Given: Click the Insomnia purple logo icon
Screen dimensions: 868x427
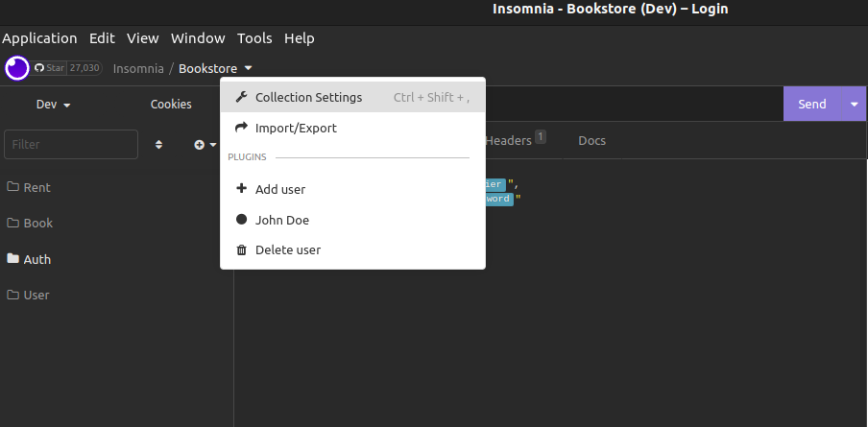Looking at the screenshot, I should point(17,68).
